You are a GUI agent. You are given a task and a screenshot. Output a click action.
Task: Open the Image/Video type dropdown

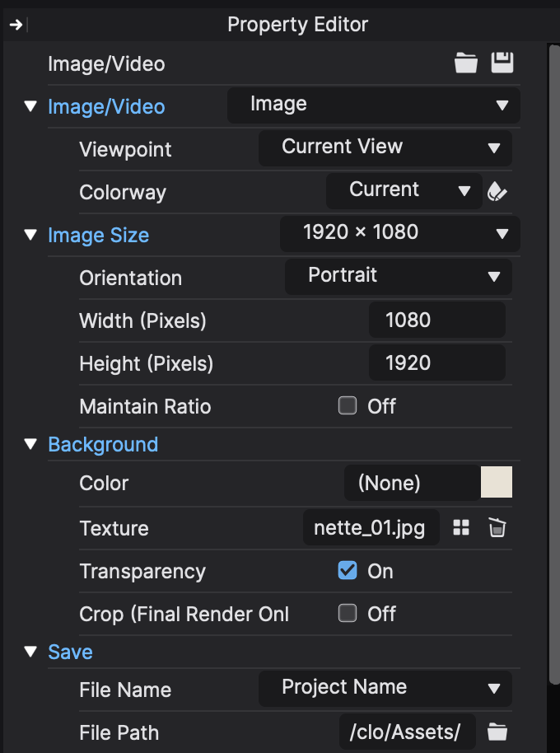[x=373, y=105]
